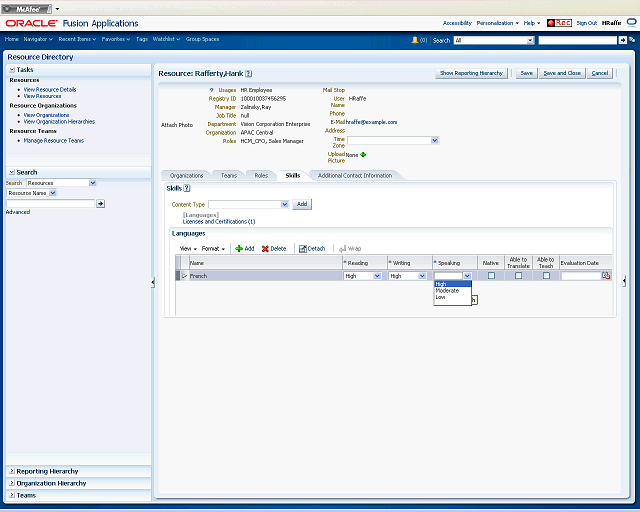Click the Show Reporting Hierarchy button
Viewport: 640px width, 512px height.
(x=471, y=73)
